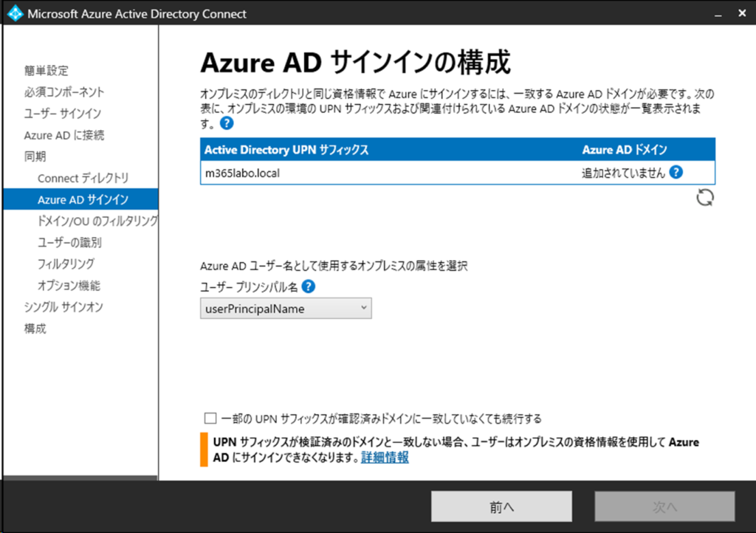Close the Azure AD Connect window
Image resolution: width=756 pixels, height=533 pixels.
742,13
